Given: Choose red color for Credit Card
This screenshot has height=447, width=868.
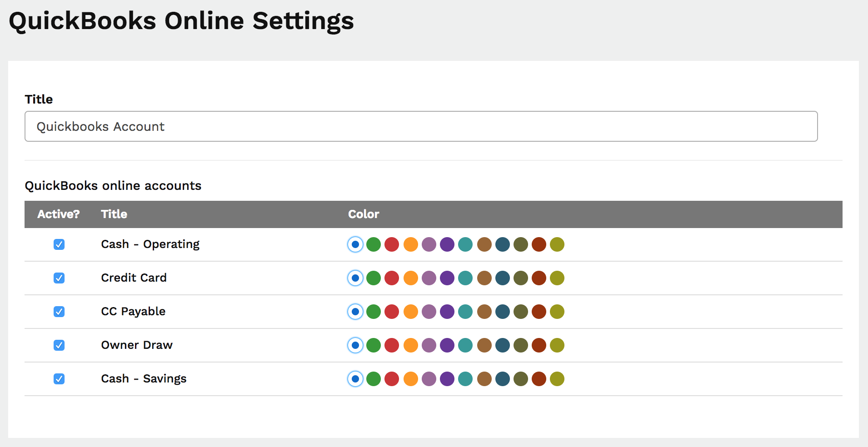Looking at the screenshot, I should point(392,278).
